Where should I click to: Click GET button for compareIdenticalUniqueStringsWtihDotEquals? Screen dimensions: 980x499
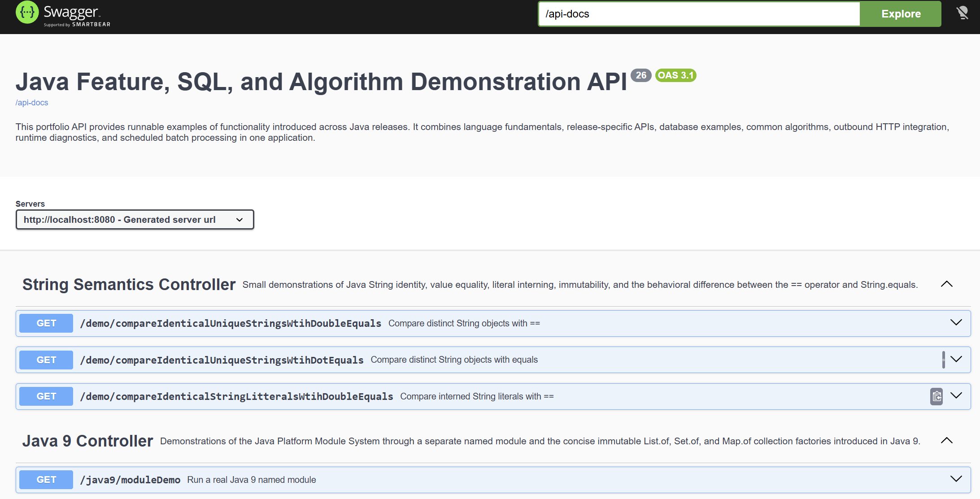pyautogui.click(x=46, y=360)
